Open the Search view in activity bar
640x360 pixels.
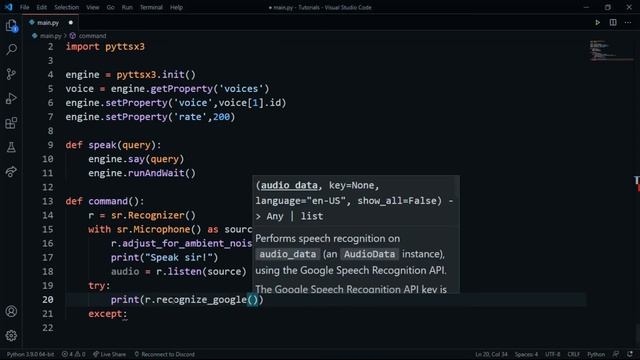pyautogui.click(x=11, y=49)
